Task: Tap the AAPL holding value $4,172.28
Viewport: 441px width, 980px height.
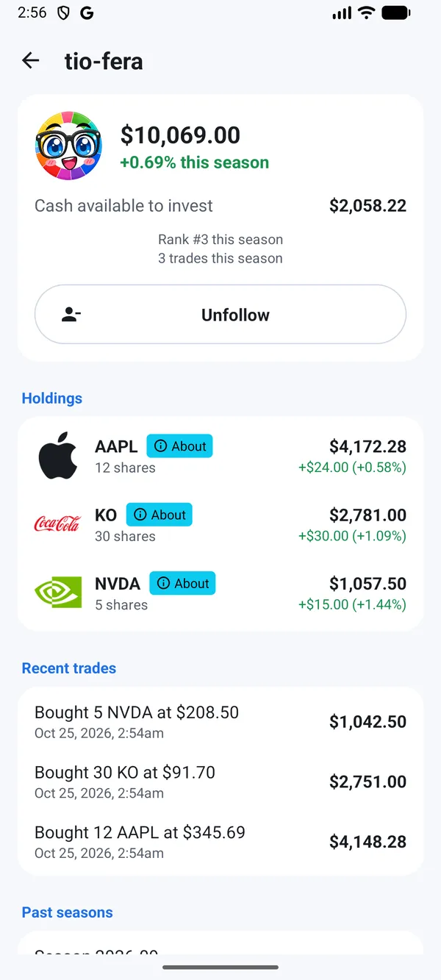Action: point(367,446)
